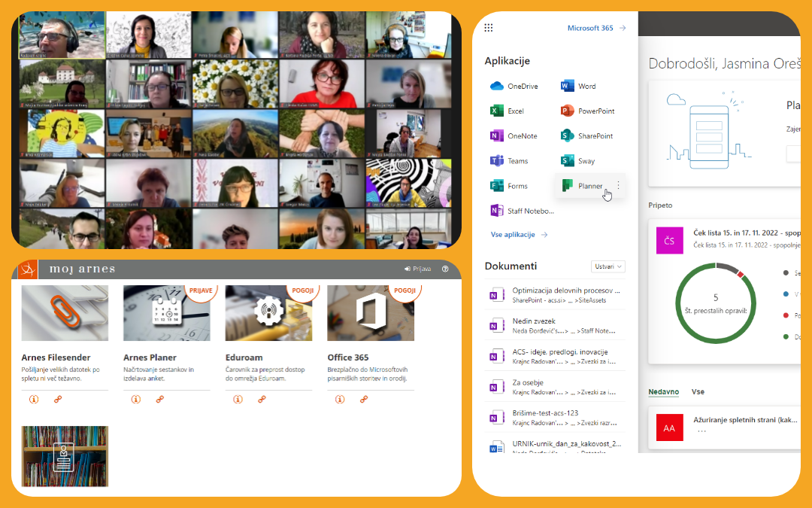Select the Nedavno tab
The width and height of the screenshot is (812, 508).
664,392
